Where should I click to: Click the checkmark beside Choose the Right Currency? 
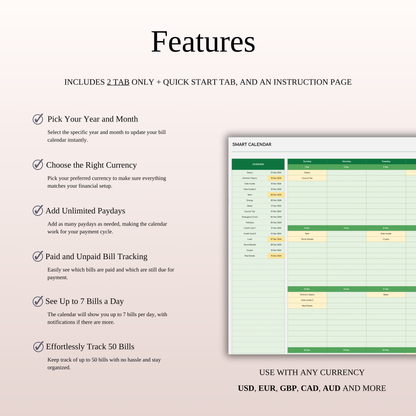38,165
